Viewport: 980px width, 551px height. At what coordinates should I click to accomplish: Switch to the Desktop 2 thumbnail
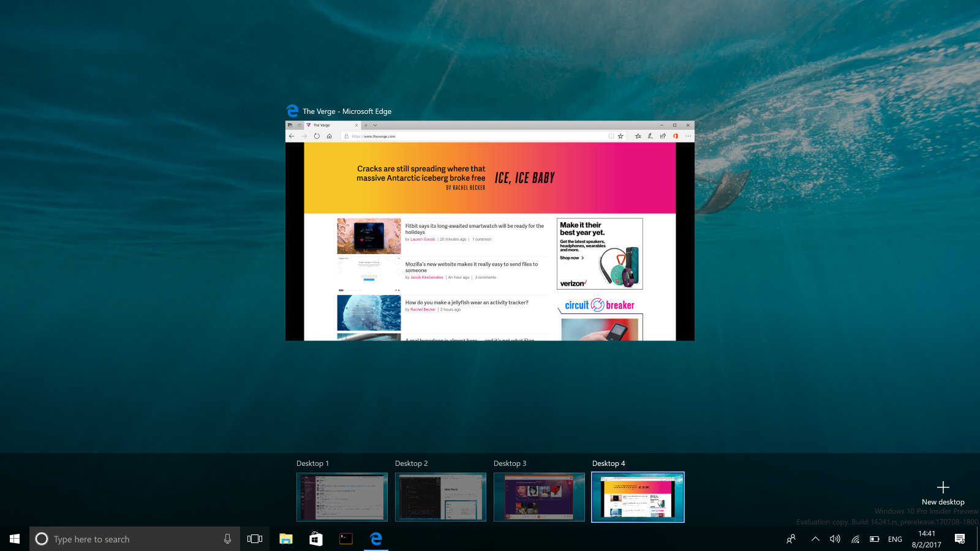point(440,497)
